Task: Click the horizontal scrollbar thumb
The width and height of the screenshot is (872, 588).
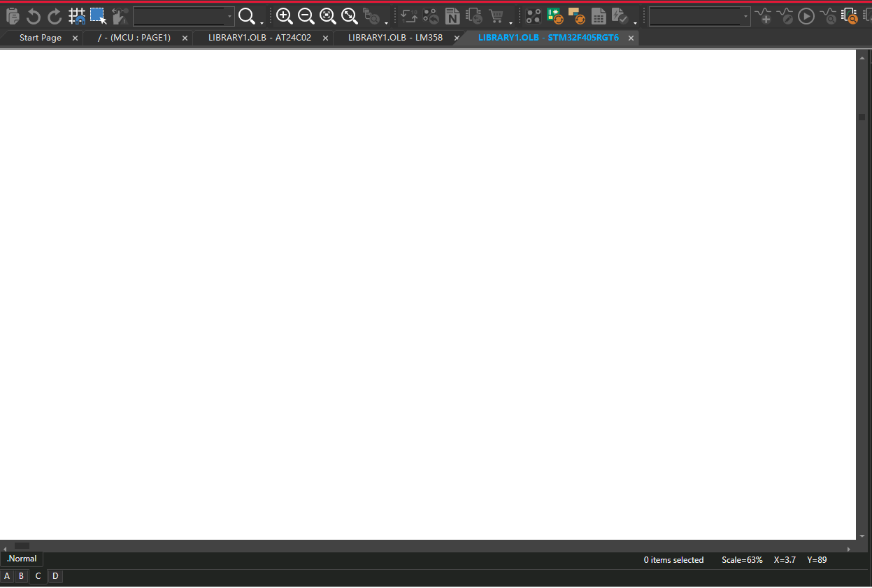Action: (22, 545)
